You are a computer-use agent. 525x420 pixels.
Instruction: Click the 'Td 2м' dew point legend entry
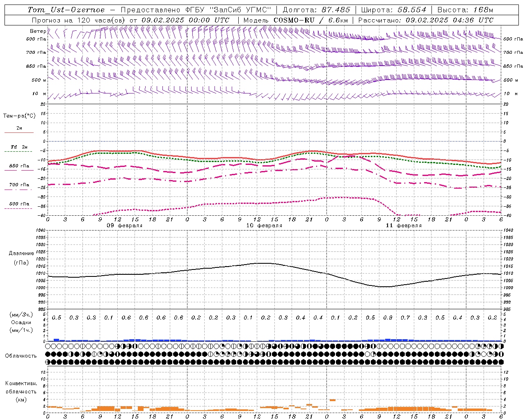[x=19, y=147]
